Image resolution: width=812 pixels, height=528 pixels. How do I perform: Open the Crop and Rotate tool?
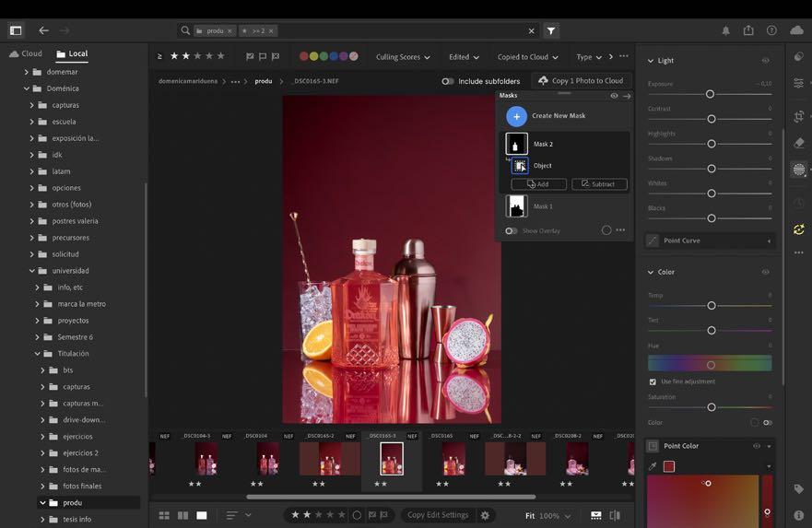[x=798, y=117]
